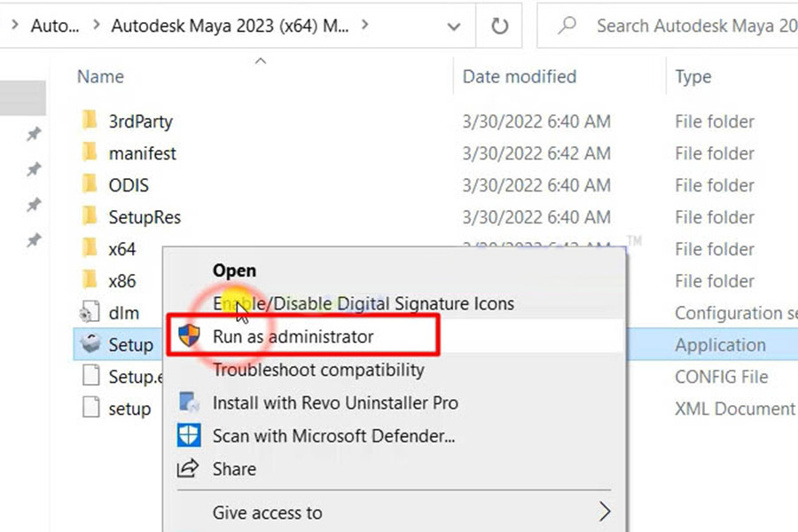
Task: Select Troubleshoot compatibility option
Action: (318, 370)
